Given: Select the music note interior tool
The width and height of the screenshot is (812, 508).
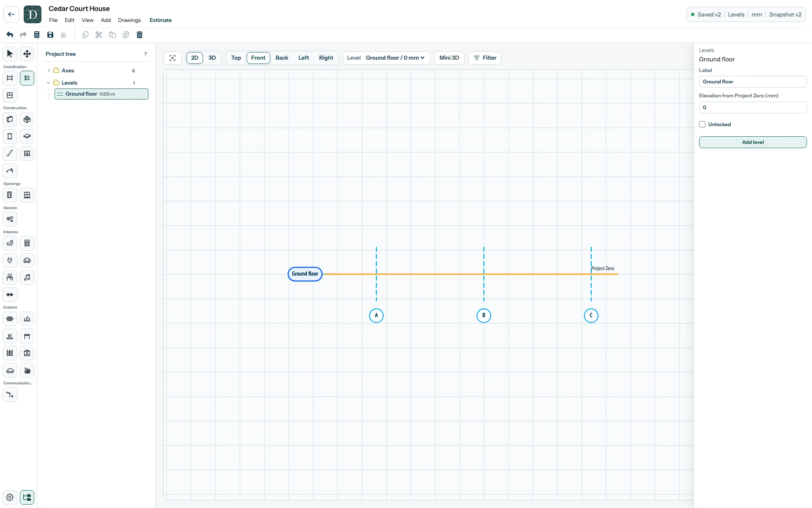Looking at the screenshot, I should pyautogui.click(x=27, y=278).
